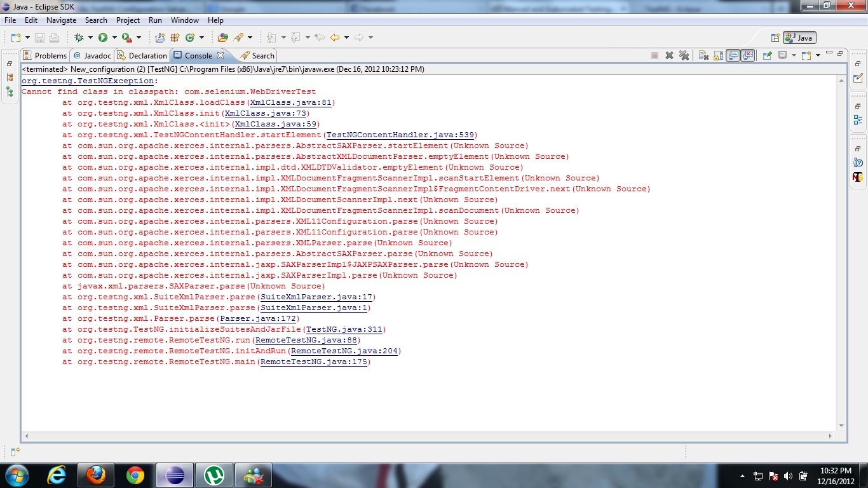Click the New Java Class icon
Viewport: 868px width, 488px height.
pos(190,37)
